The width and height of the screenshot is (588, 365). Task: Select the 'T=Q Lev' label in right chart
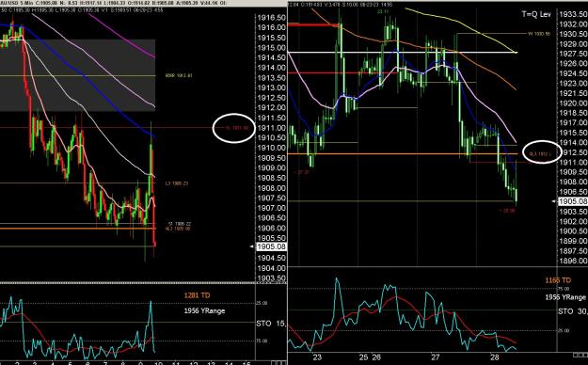(x=536, y=14)
